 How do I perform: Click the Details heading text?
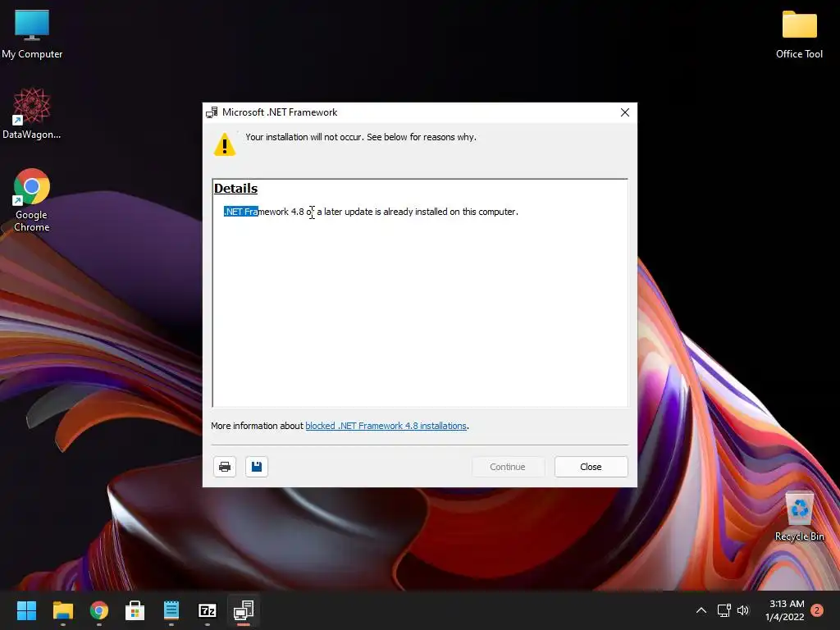(x=235, y=189)
